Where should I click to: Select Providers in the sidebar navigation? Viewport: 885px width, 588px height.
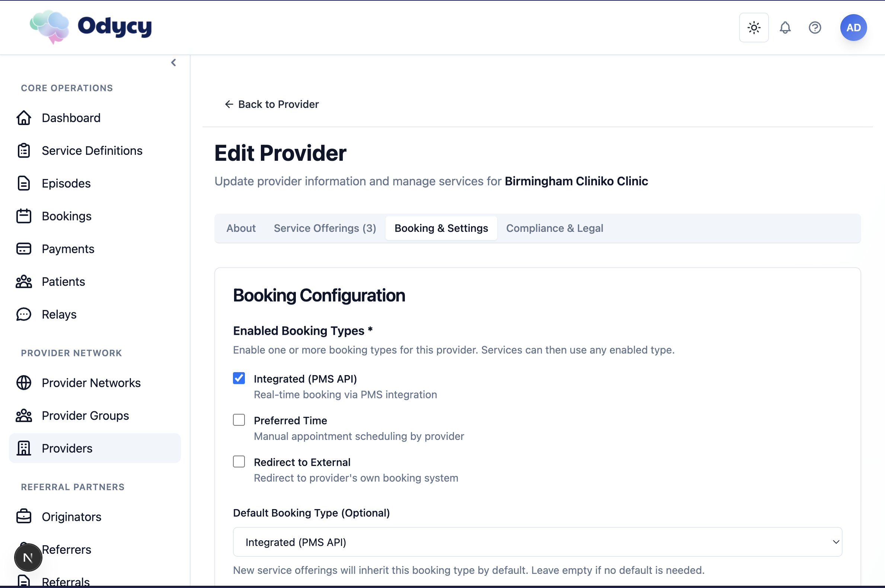pos(67,448)
